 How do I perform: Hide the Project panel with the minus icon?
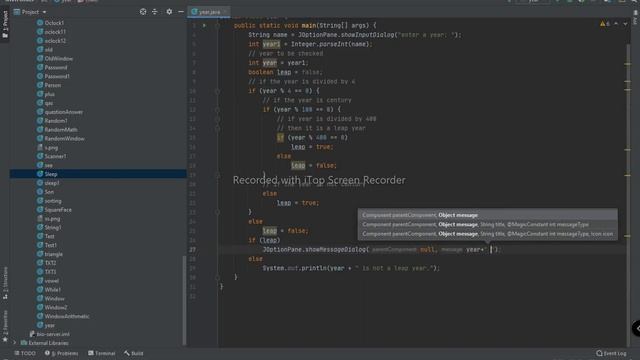[181, 12]
